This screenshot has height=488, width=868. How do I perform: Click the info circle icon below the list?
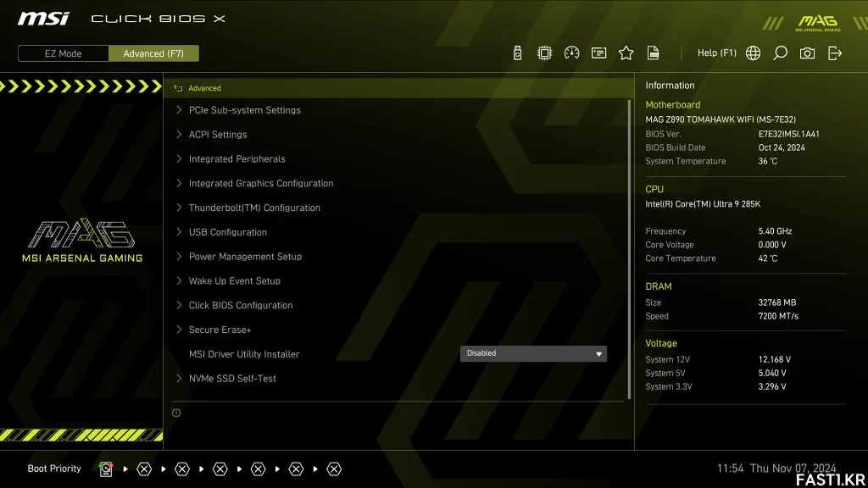(x=176, y=413)
